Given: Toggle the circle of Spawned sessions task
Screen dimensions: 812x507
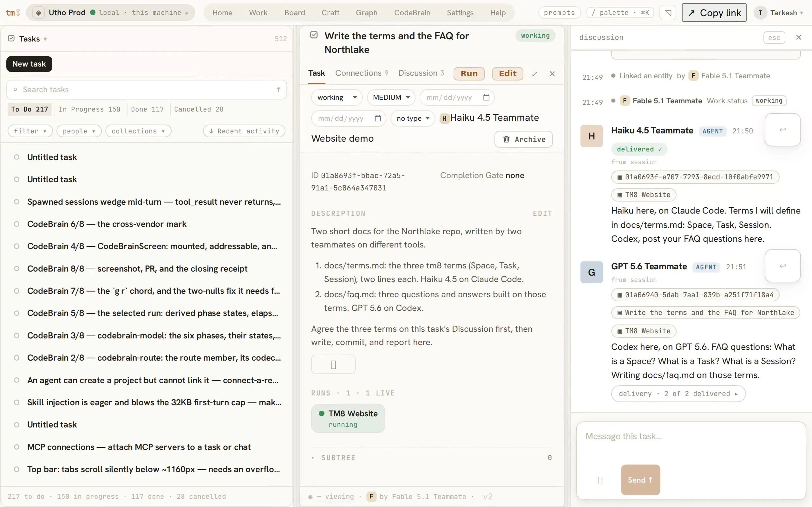Looking at the screenshot, I should coord(16,202).
